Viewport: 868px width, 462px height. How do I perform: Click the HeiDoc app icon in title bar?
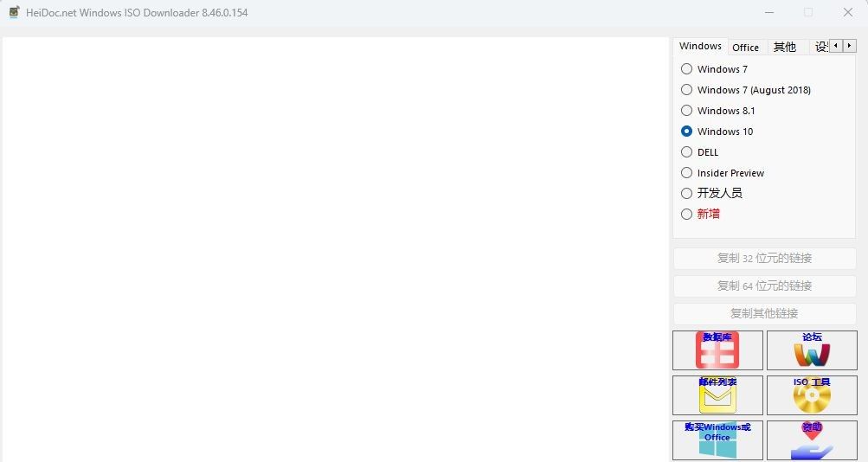click(15, 12)
